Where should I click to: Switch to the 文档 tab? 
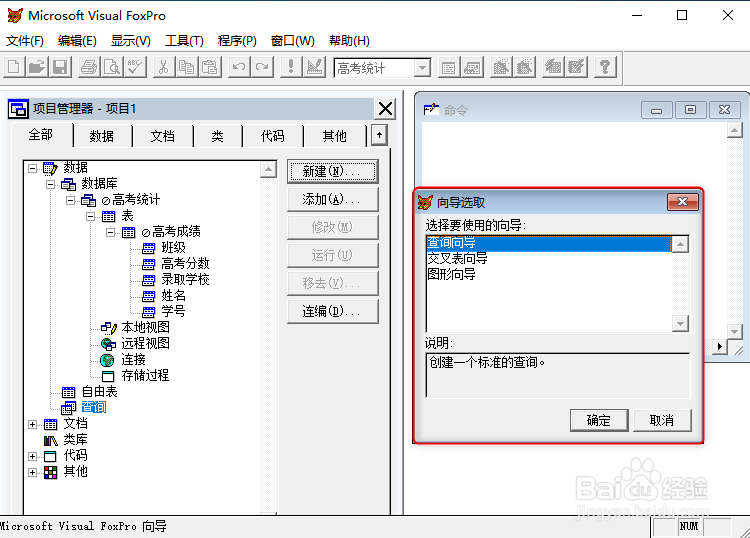163,136
